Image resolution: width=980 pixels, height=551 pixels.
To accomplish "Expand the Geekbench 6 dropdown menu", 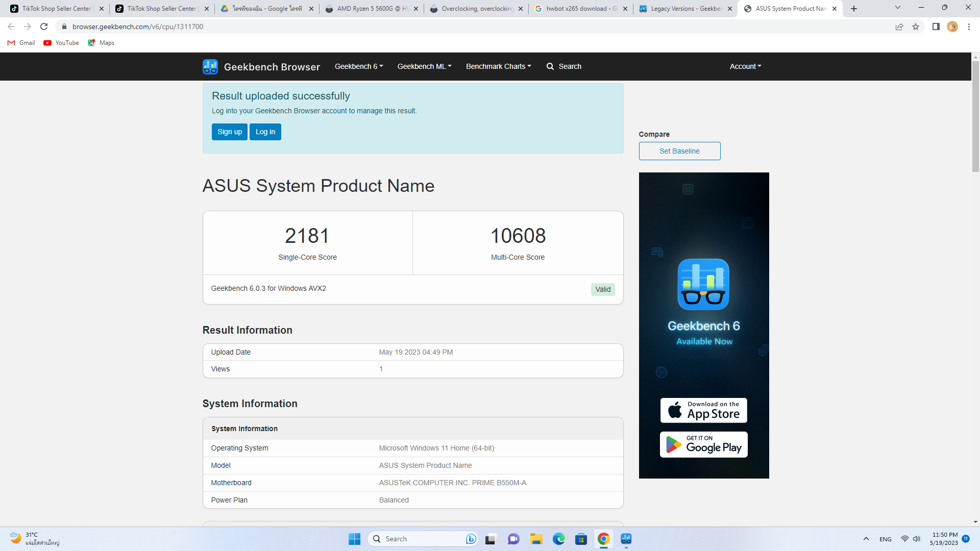I will tap(359, 66).
